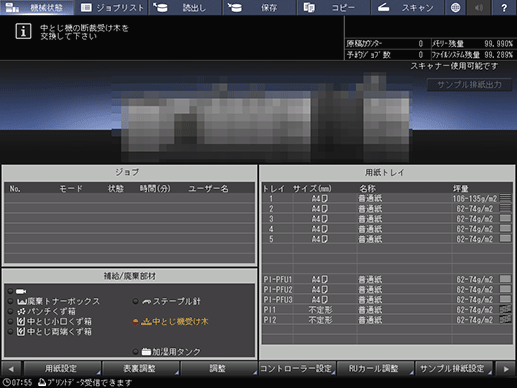The width and height of the screenshot is (517, 388).
Task: Select the PI2 不定形 tray row
Action: tap(387, 320)
